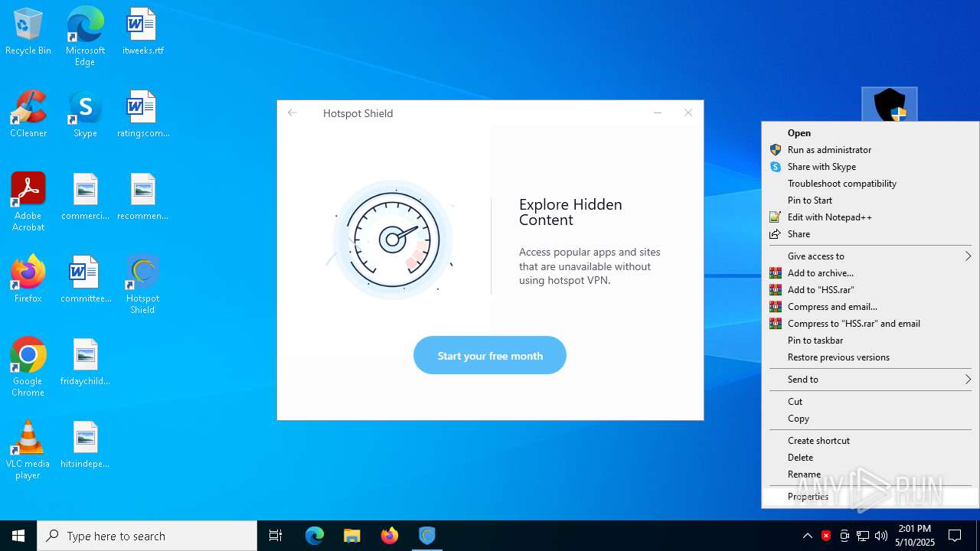Screen dimensions: 980x551
Task: Select the committee... Word document icon
Action: (x=85, y=280)
